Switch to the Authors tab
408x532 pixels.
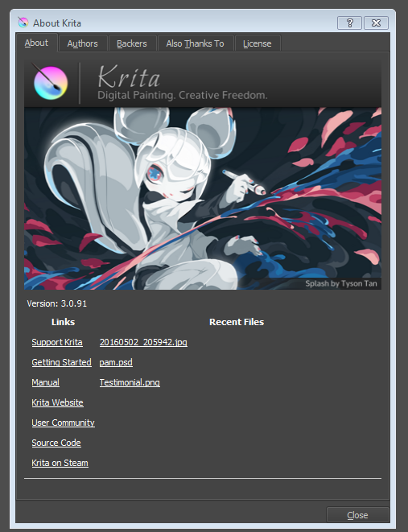tap(82, 43)
